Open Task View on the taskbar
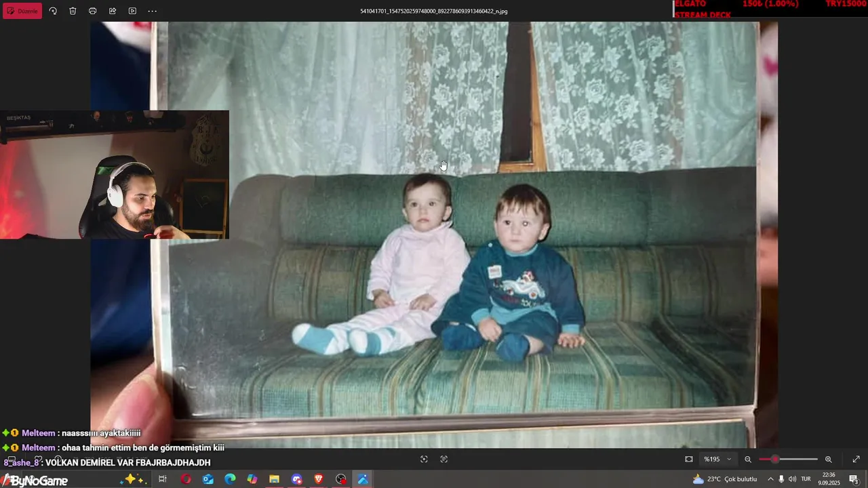The width and height of the screenshot is (868, 488). point(163,479)
